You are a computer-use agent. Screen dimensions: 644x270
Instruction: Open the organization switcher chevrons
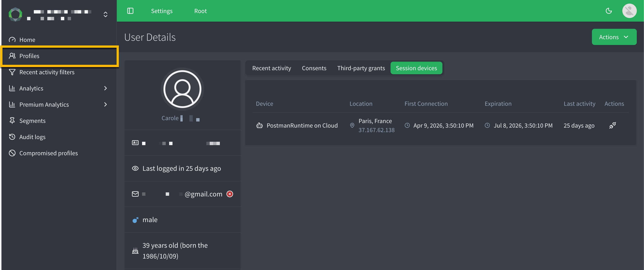click(106, 14)
